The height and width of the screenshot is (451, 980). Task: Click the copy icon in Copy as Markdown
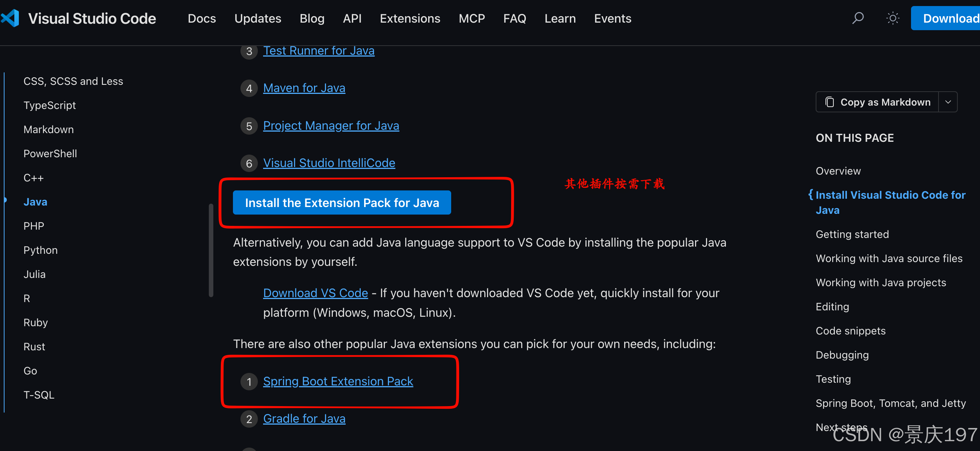pyautogui.click(x=829, y=102)
